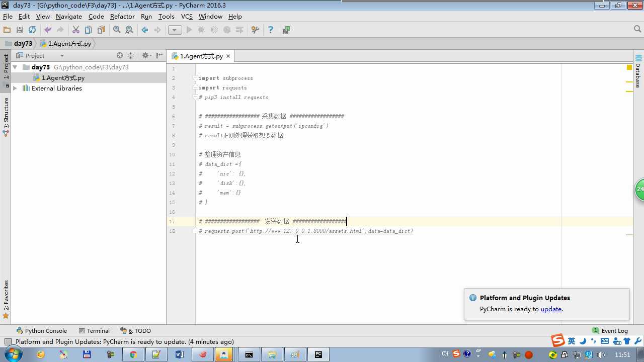This screenshot has width=644, height=362.
Task: Click the yellow inspection indicator square
Action: (x=629, y=67)
